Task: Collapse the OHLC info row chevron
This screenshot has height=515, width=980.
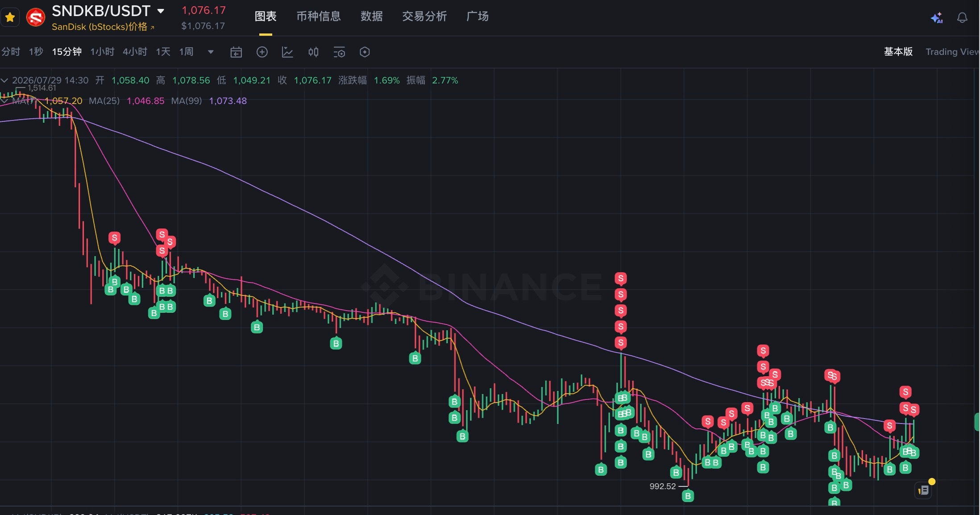Action: click(4, 80)
